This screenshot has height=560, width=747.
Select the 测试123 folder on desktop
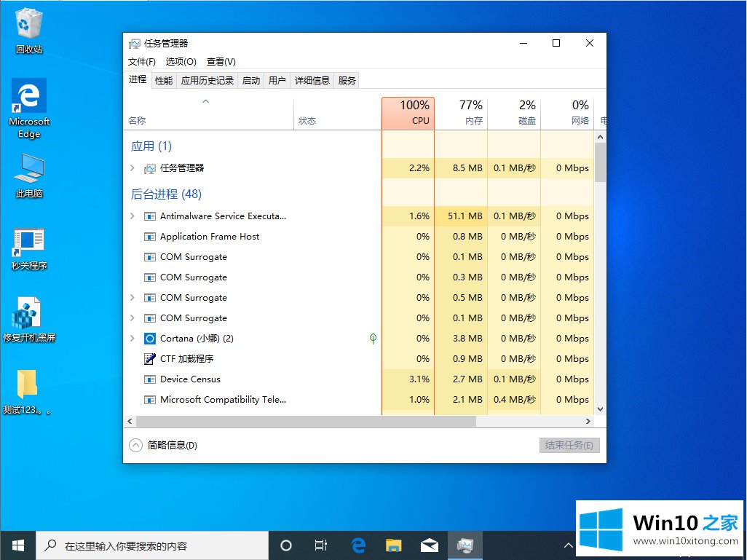point(27,392)
